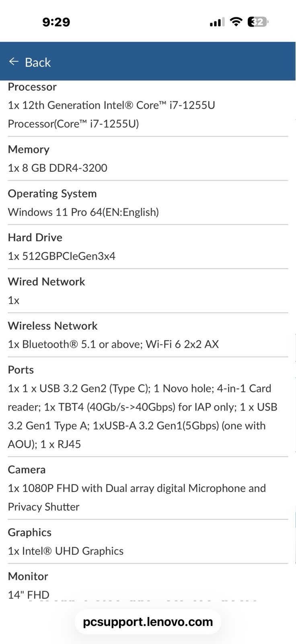Select the Ports heading
The height and width of the screenshot is (644, 296).
click(21, 370)
